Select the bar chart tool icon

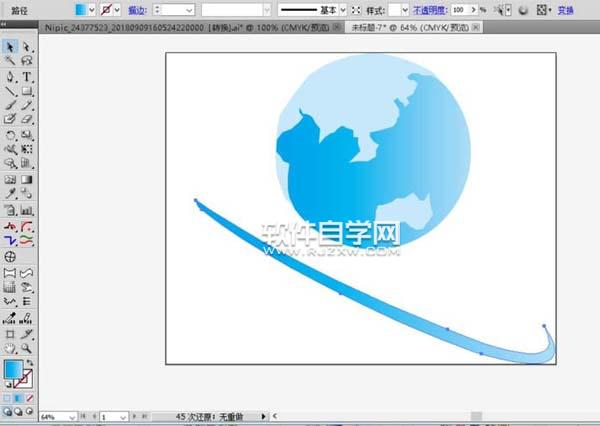pyautogui.click(x=26, y=210)
